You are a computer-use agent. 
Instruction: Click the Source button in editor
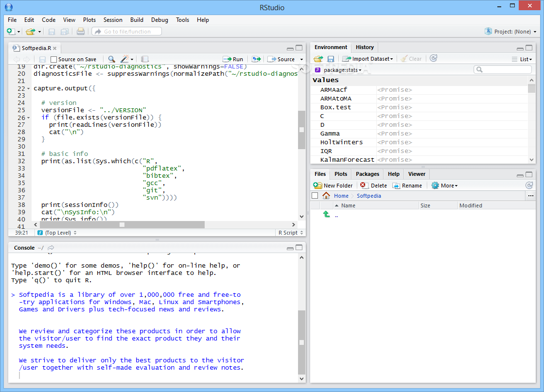[281, 59]
